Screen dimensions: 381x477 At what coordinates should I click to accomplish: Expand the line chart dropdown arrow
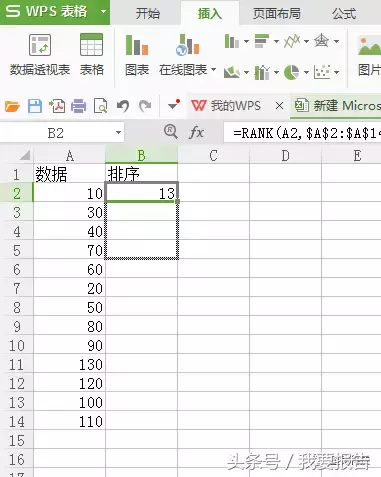pyautogui.click(x=306, y=42)
